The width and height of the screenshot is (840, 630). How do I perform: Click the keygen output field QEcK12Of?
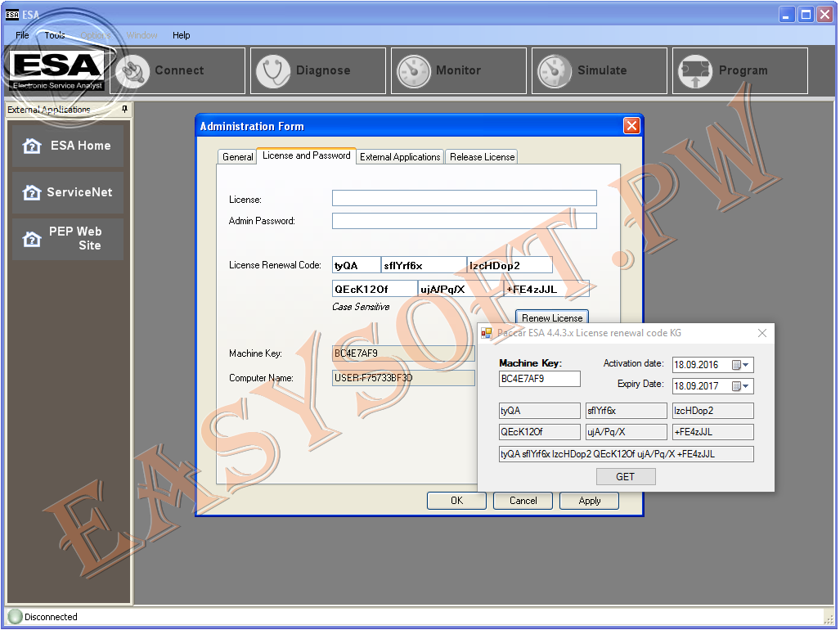click(540, 432)
